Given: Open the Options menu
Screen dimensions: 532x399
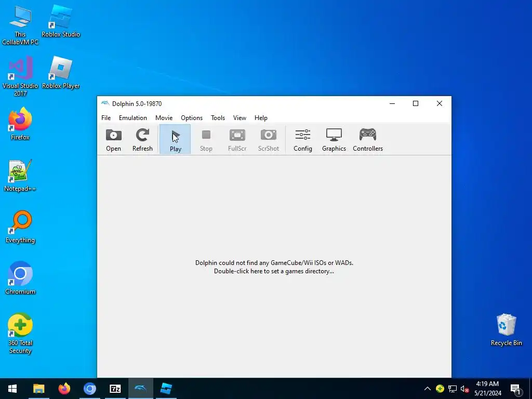Looking at the screenshot, I should pyautogui.click(x=192, y=118).
